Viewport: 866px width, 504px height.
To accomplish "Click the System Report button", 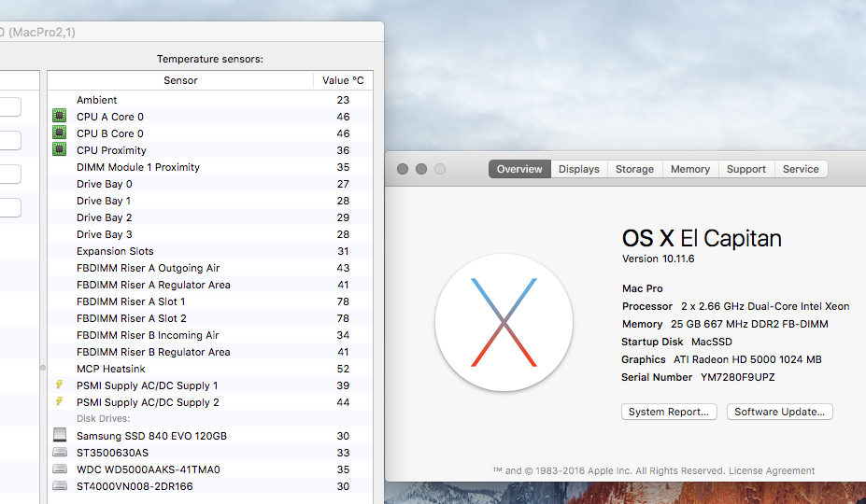I will click(x=669, y=412).
